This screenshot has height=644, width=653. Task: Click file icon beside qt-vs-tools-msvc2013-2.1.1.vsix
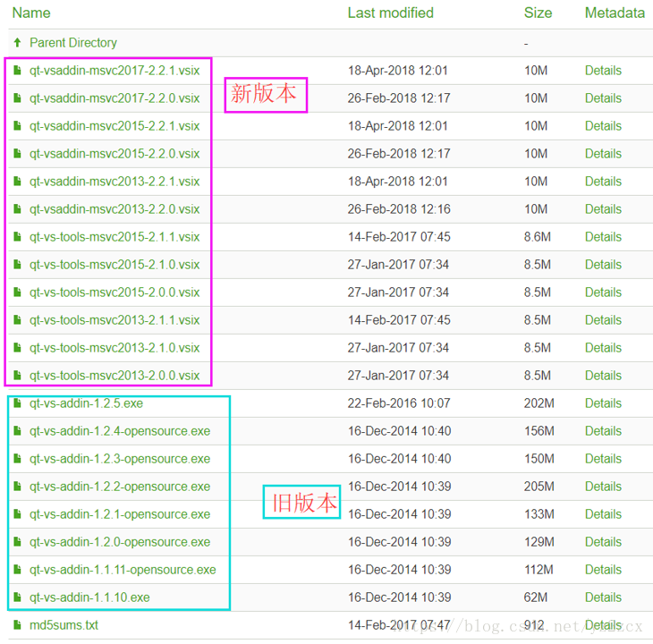(x=18, y=319)
